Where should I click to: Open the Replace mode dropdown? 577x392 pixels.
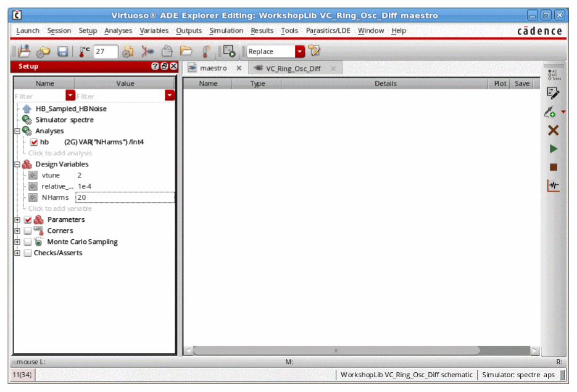coord(300,51)
